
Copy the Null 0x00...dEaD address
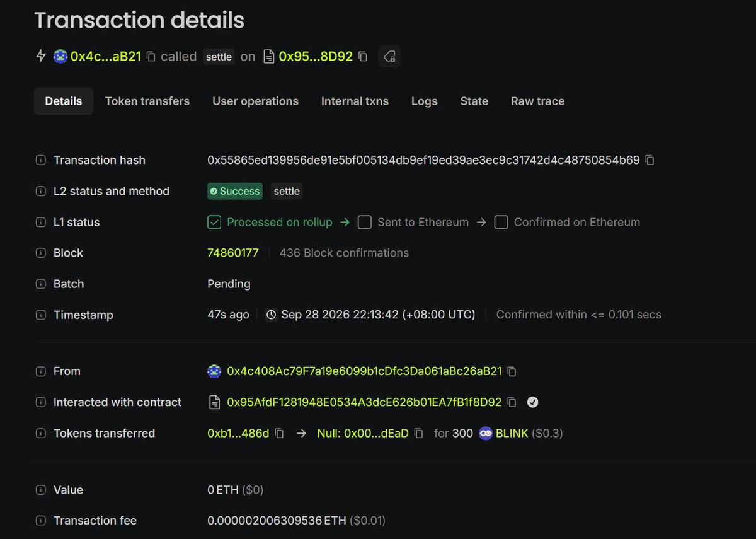click(419, 433)
